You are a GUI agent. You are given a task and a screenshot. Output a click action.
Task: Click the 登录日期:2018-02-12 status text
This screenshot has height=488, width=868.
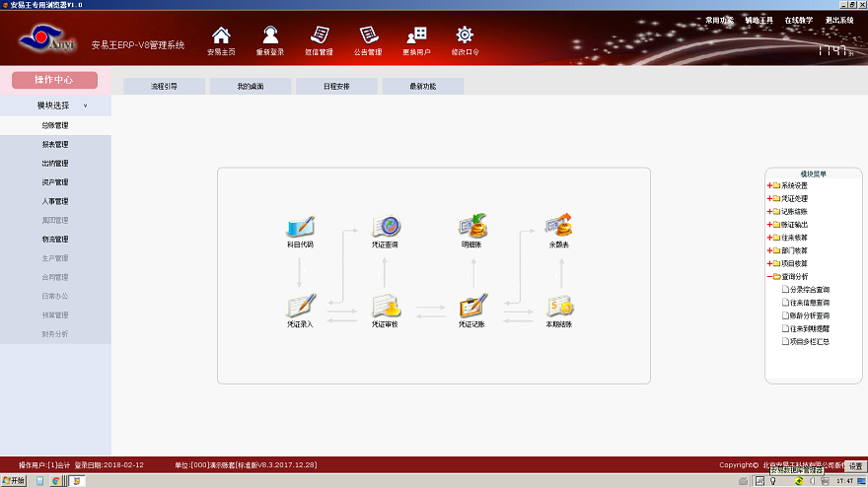tap(109, 465)
